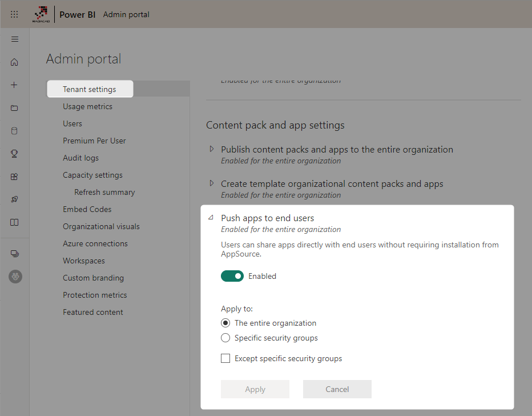Open the Data hub cylinder icon
Image resolution: width=532 pixels, height=416 pixels.
click(x=15, y=131)
